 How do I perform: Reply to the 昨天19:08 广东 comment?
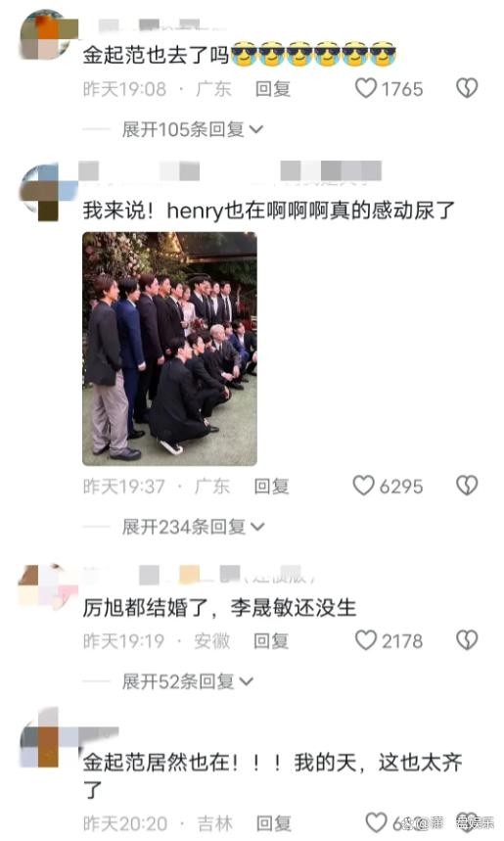coord(273,88)
